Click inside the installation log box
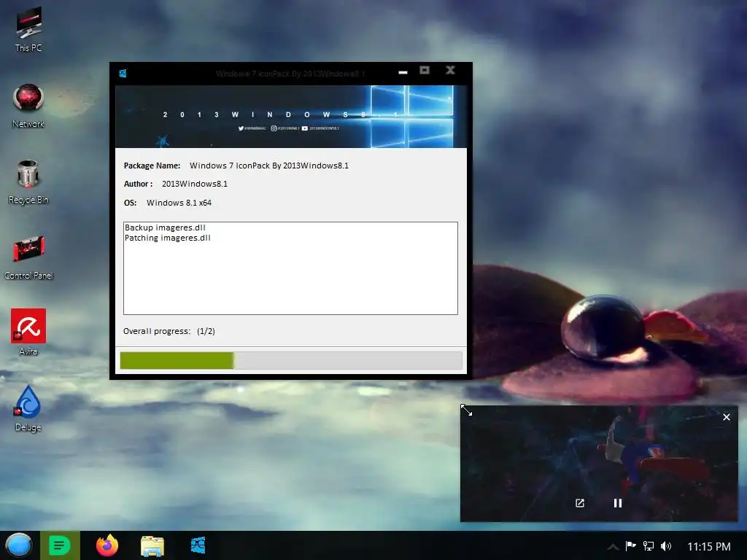The width and height of the screenshot is (747, 560). point(290,268)
